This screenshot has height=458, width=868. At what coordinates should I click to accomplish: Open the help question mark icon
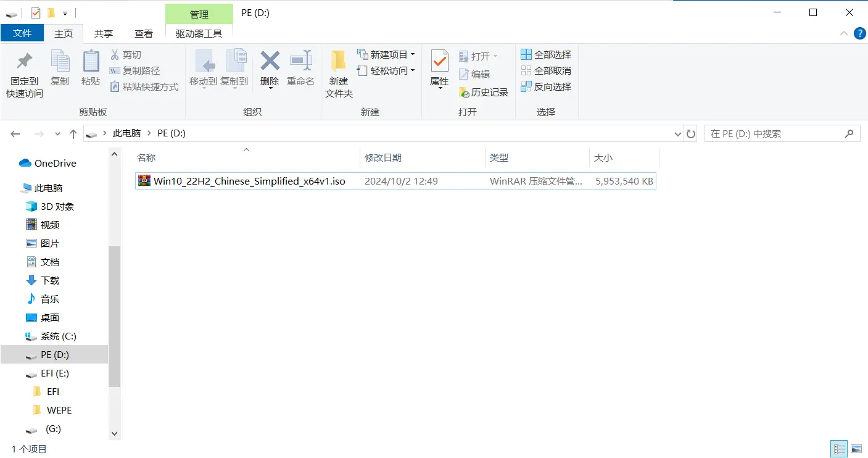click(859, 33)
